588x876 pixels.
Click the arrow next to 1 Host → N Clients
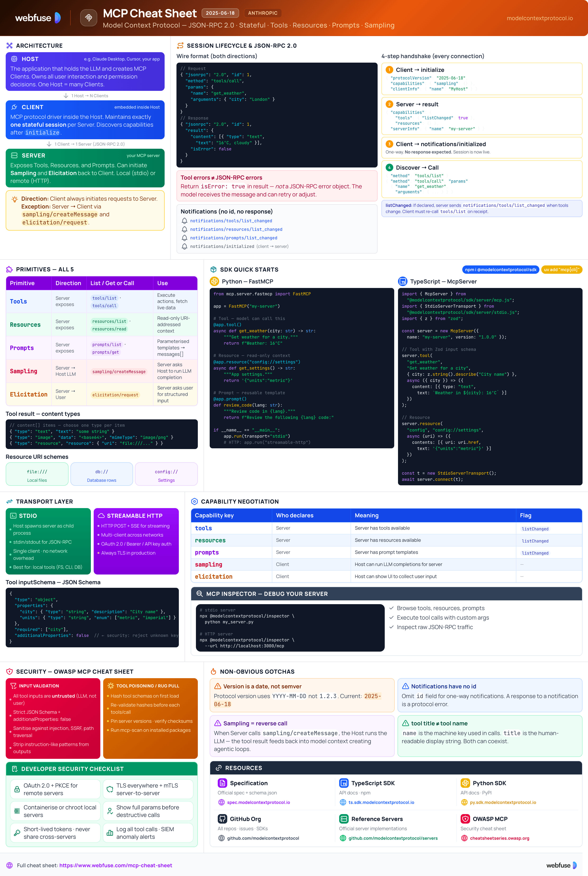[x=66, y=96]
